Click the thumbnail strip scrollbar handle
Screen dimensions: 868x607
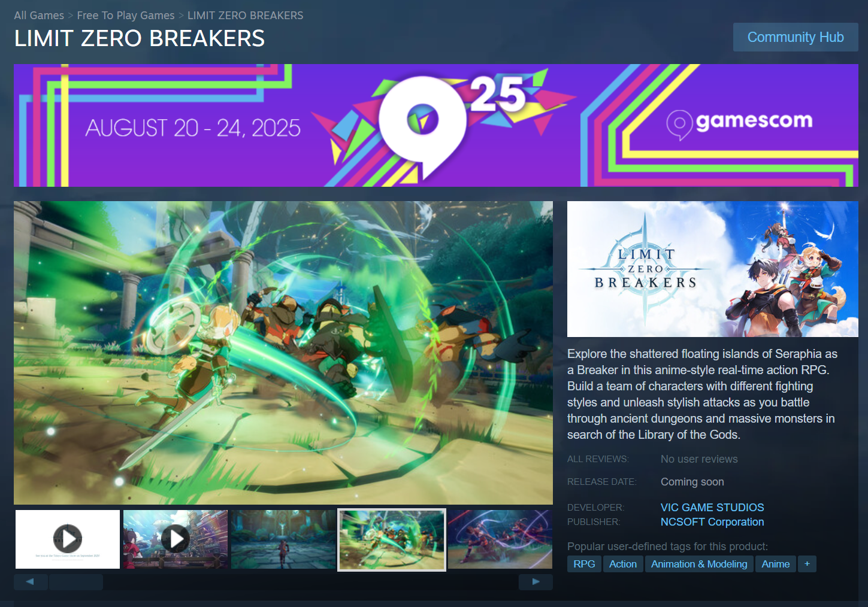coord(76,582)
